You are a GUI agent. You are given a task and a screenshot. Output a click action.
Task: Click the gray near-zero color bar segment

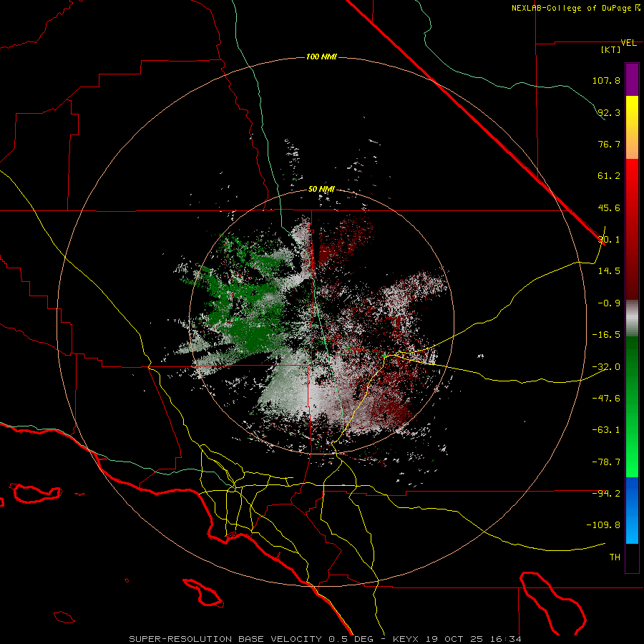(632, 318)
